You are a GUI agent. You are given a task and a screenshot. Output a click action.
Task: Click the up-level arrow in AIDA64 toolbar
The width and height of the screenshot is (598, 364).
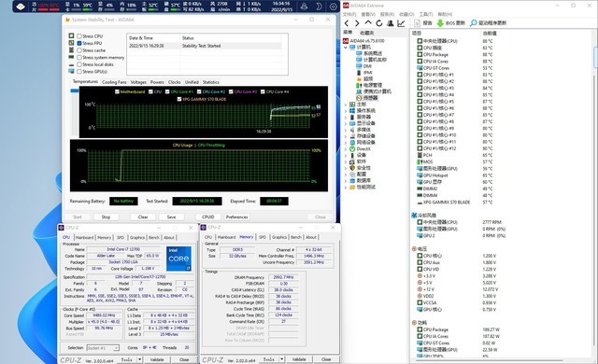(368, 23)
